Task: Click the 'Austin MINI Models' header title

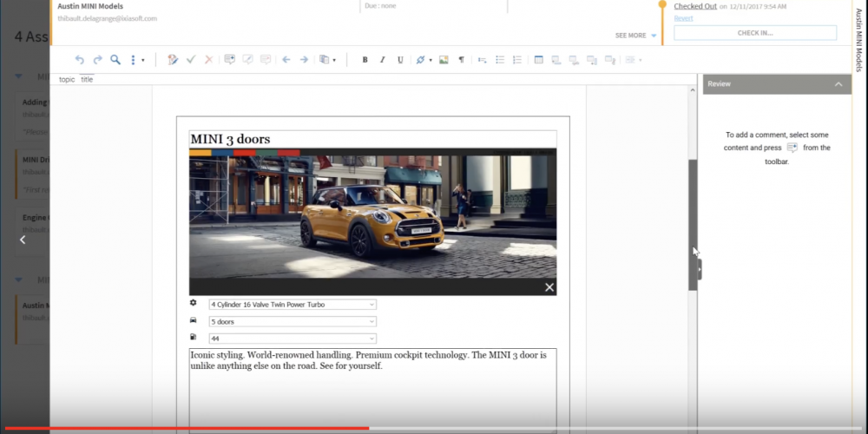Action: point(90,7)
